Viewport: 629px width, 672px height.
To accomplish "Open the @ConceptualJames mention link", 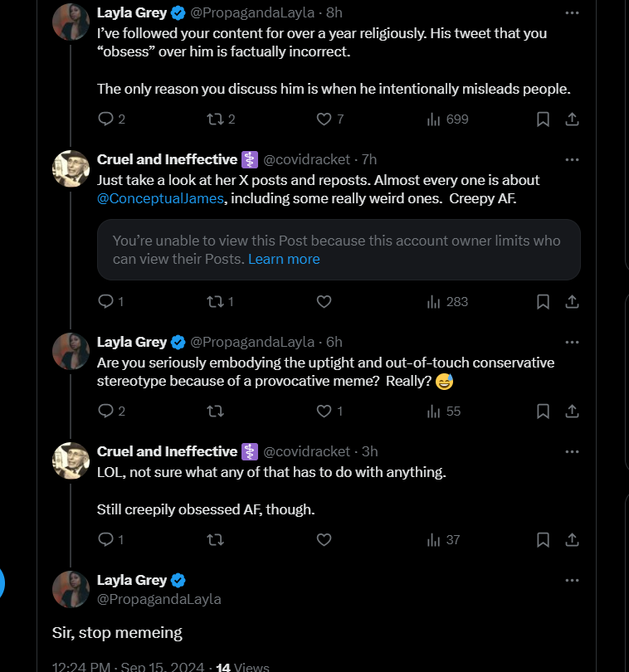I will (160, 198).
